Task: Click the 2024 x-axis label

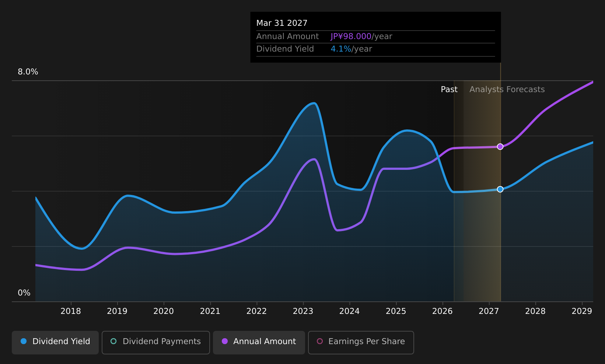Action: (349, 311)
